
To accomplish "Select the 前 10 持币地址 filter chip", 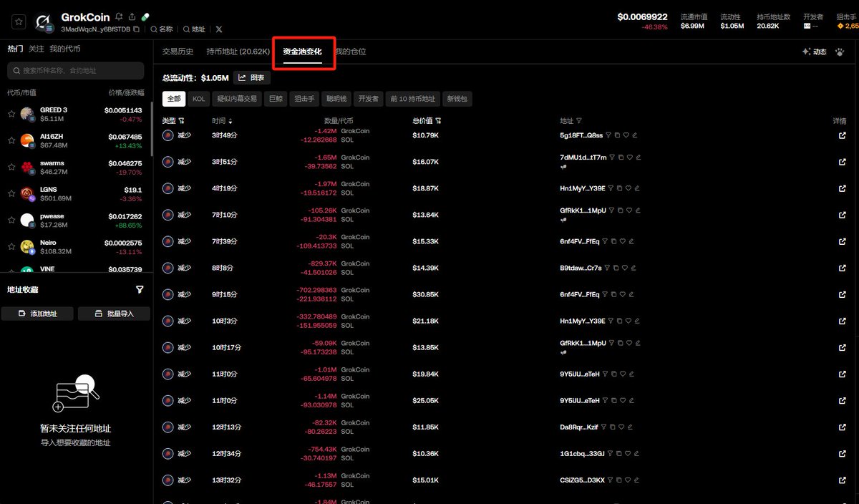I will [413, 99].
